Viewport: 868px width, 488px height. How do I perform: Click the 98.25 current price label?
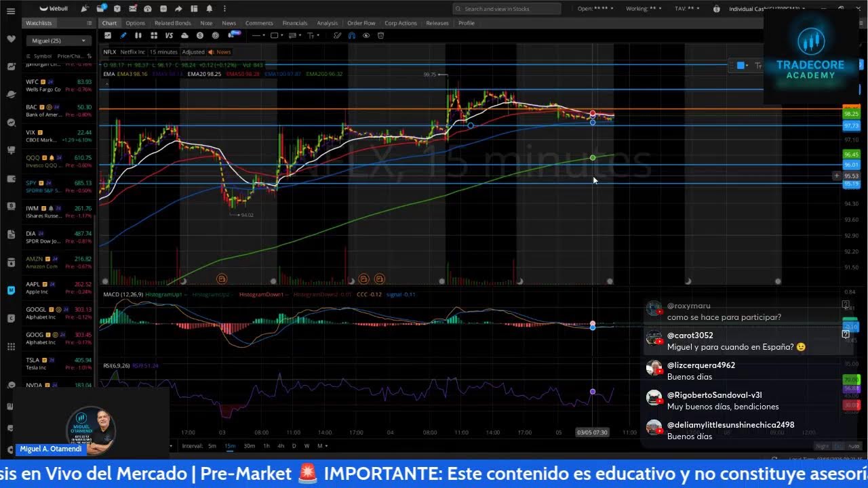tap(851, 114)
